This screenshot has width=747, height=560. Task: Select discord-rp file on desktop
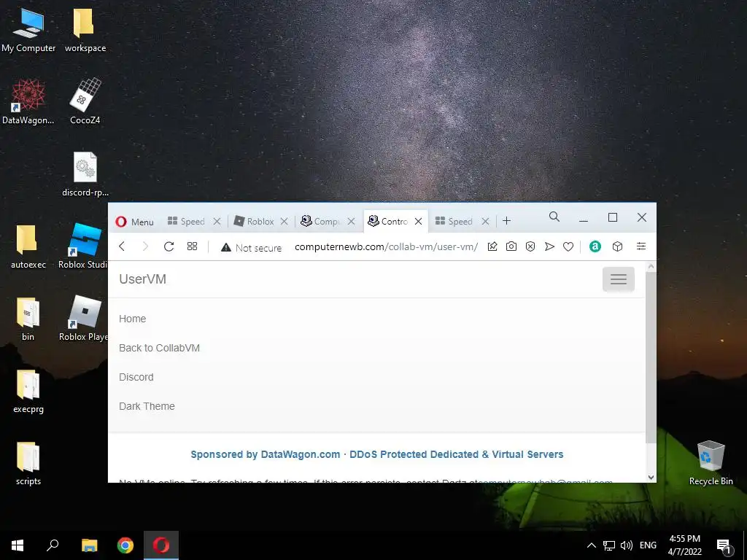pyautogui.click(x=85, y=174)
